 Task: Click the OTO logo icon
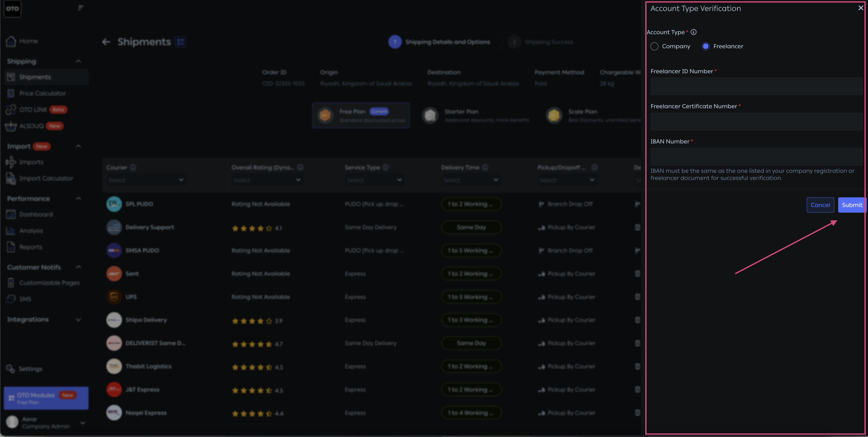(13, 9)
